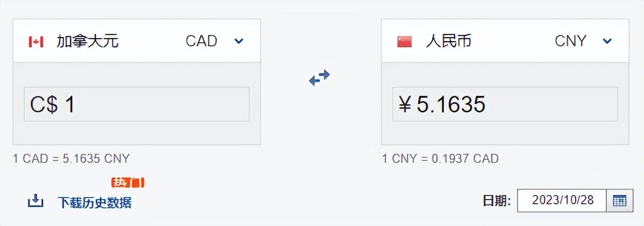Click the C$ symbol prefix
Screen dimensions: 644x226
point(44,105)
